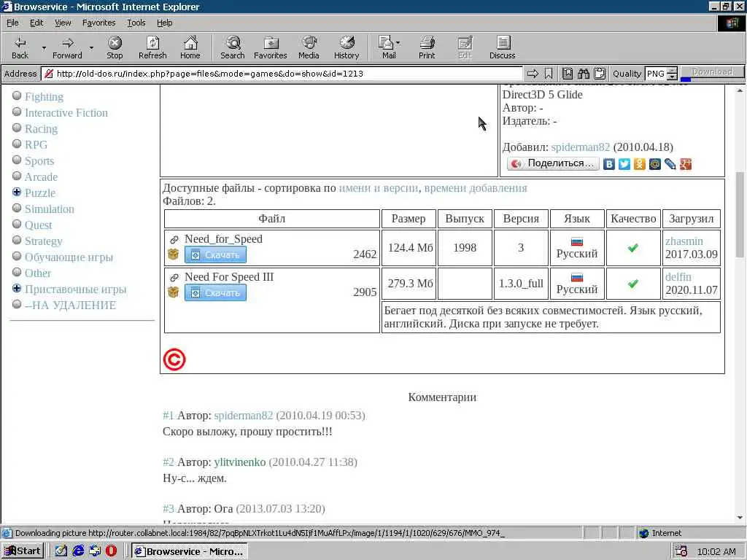Screen dimensions: 747x560
Task: Click the Discuss toolbar button
Action: tap(502, 47)
